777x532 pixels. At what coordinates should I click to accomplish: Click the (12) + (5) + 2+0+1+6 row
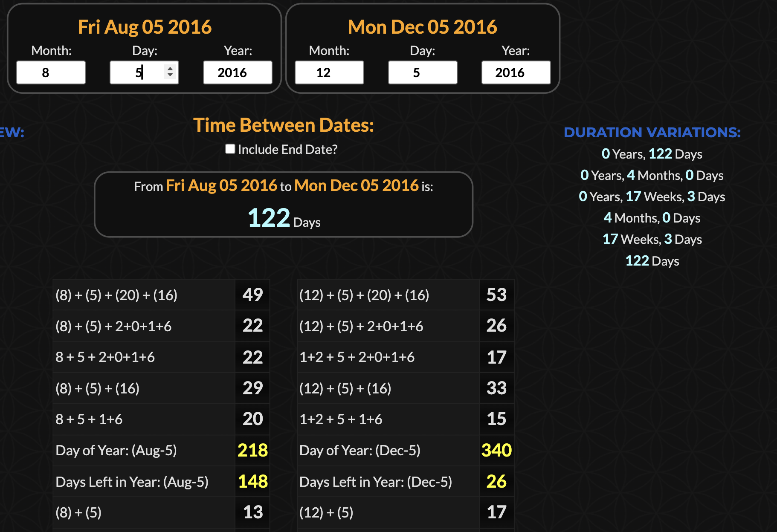(406, 326)
